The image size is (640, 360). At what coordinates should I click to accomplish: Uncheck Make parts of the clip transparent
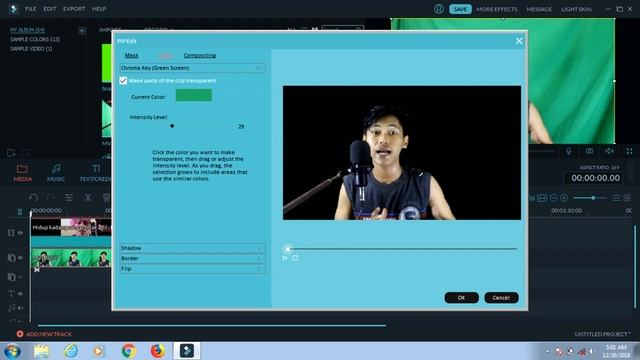click(123, 81)
